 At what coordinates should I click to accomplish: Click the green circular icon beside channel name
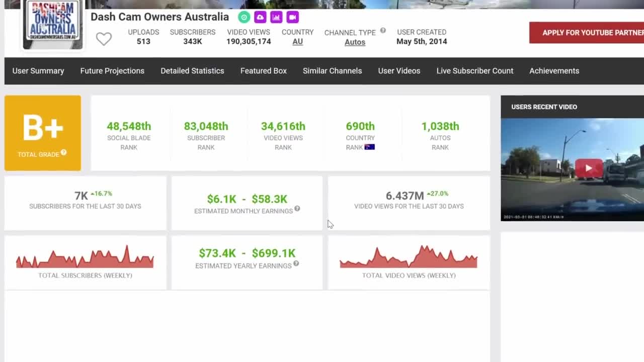pyautogui.click(x=244, y=17)
